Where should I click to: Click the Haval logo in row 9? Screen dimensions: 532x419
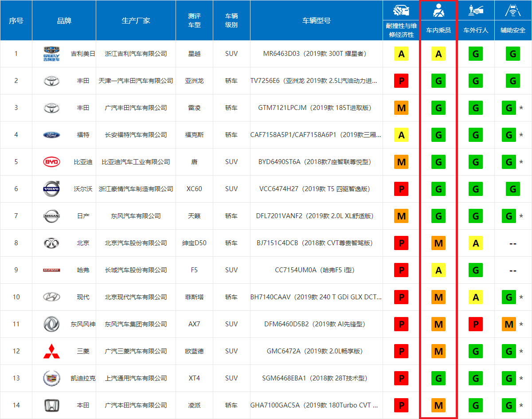point(51,270)
